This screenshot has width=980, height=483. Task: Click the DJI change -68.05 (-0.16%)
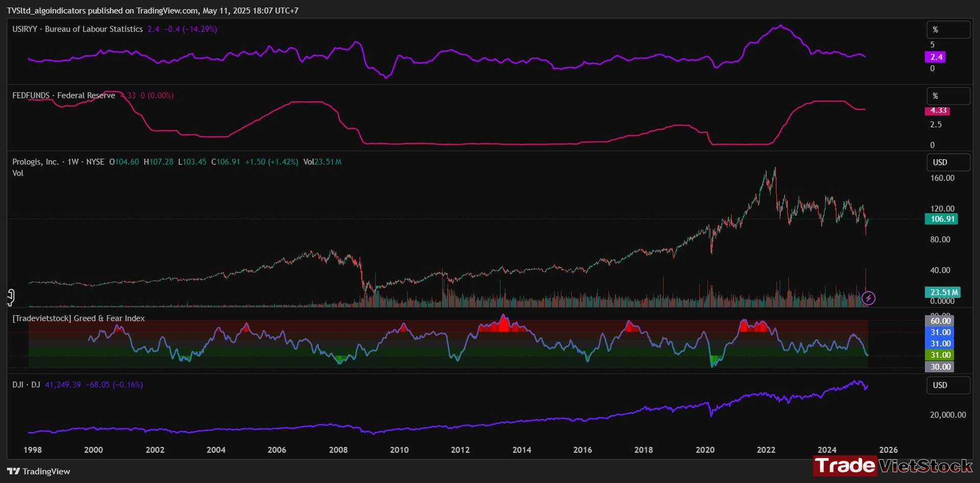[x=114, y=385]
